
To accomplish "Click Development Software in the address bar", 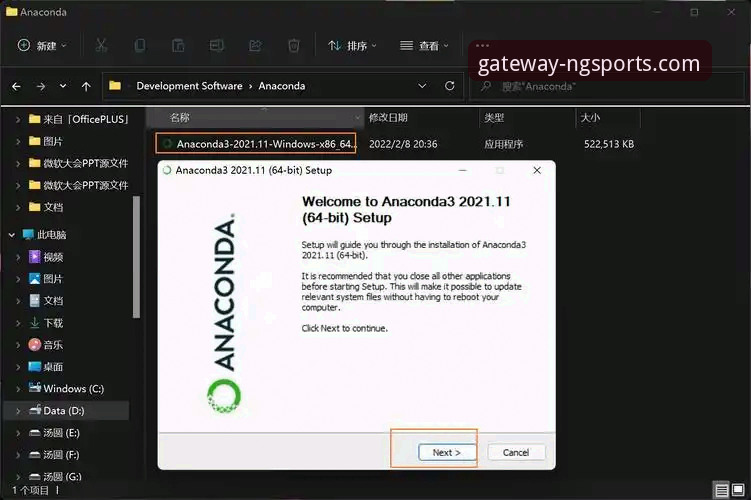I will [x=189, y=86].
